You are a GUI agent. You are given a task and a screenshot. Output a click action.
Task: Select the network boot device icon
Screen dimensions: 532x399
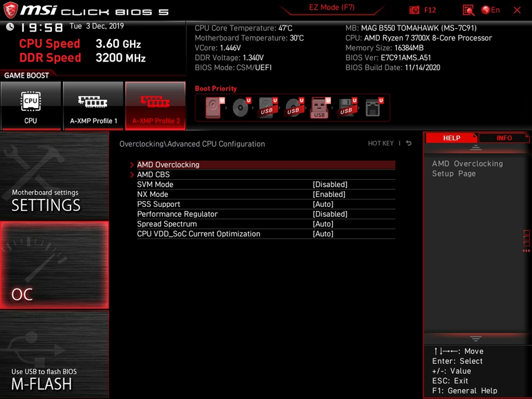pyautogui.click(x=374, y=107)
